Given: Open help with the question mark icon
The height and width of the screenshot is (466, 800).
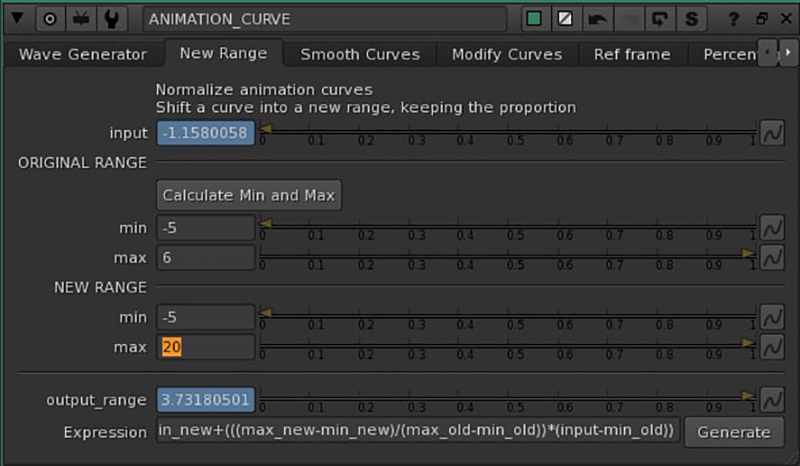Looking at the screenshot, I should (x=735, y=18).
